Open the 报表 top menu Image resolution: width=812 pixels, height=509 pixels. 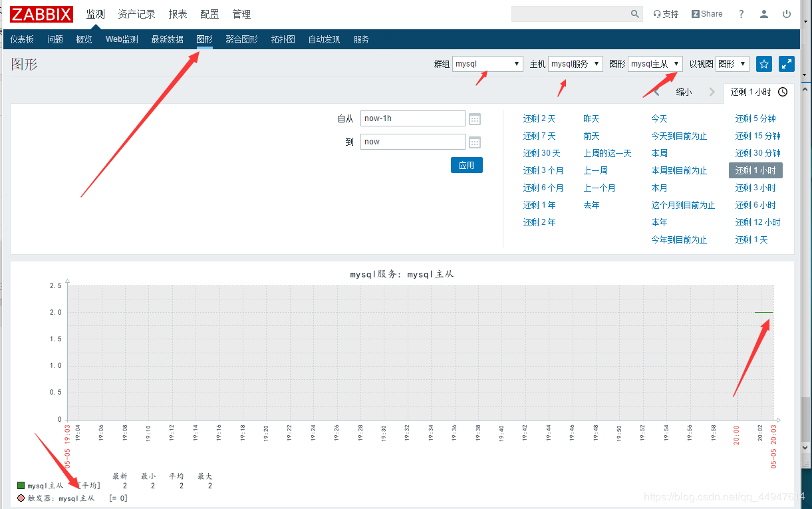(x=178, y=14)
